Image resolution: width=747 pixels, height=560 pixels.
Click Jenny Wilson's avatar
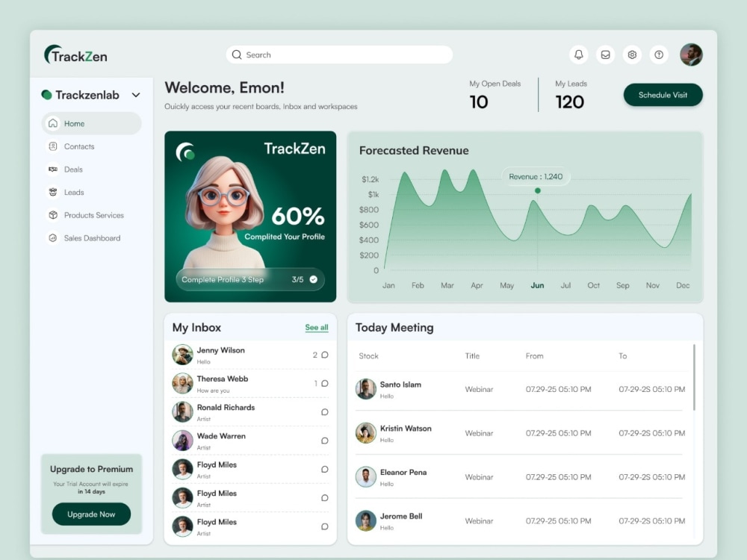click(x=182, y=355)
